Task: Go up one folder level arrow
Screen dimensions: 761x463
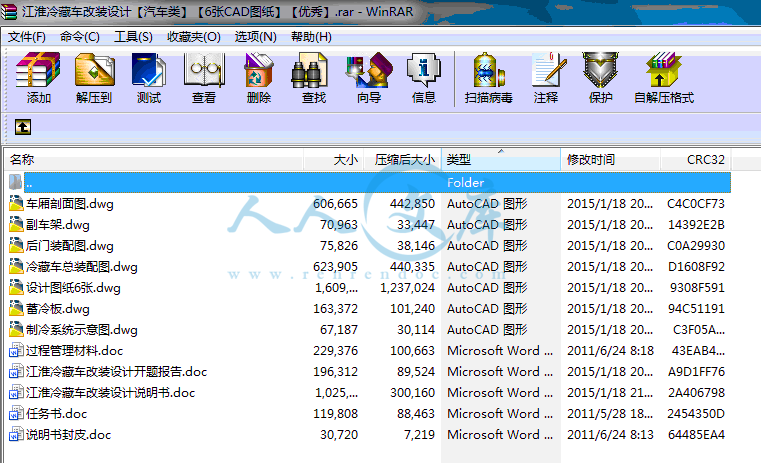Action: 23,127
